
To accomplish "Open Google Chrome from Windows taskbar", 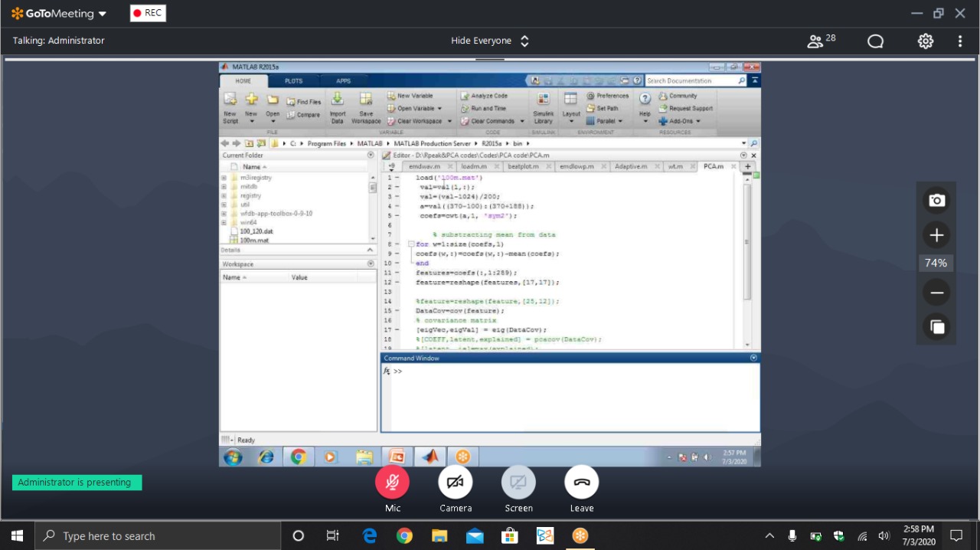I will pos(404,536).
